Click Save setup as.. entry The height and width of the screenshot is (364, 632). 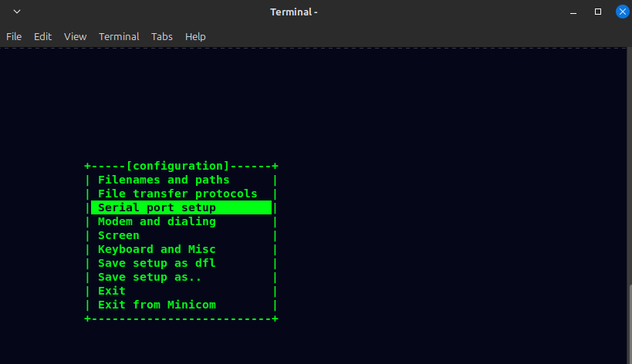(x=150, y=277)
